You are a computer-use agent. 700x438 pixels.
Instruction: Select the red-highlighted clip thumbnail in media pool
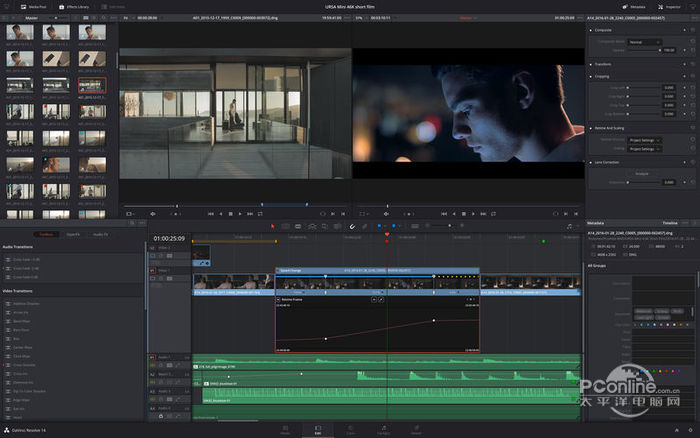[x=91, y=87]
